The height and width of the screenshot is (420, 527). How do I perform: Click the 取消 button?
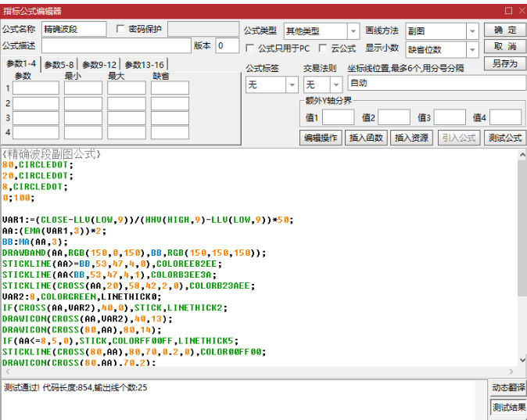[505, 46]
